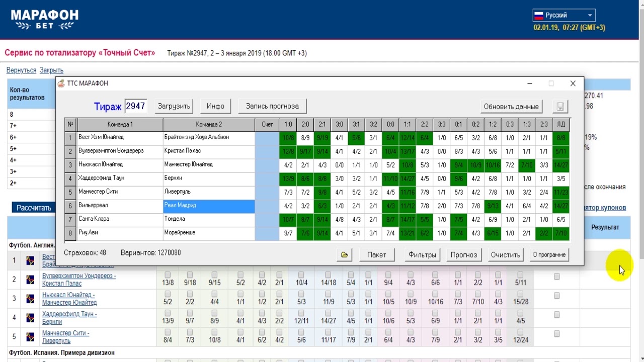Follow the Закрыть link
This screenshot has width=644, height=362.
[51, 70]
